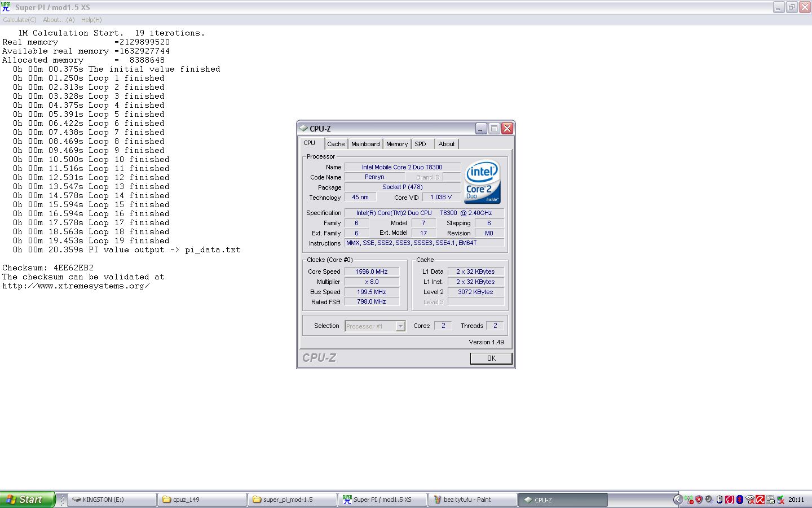Image resolution: width=812 pixels, height=508 pixels.
Task: Click the Rated FSB value 798.0 MHz
Action: pyautogui.click(x=372, y=301)
